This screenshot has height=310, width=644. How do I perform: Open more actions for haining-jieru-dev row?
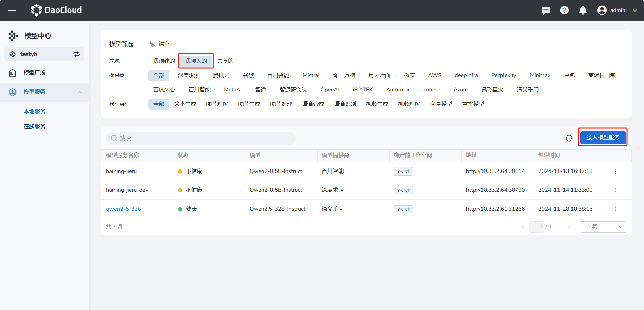616,190
